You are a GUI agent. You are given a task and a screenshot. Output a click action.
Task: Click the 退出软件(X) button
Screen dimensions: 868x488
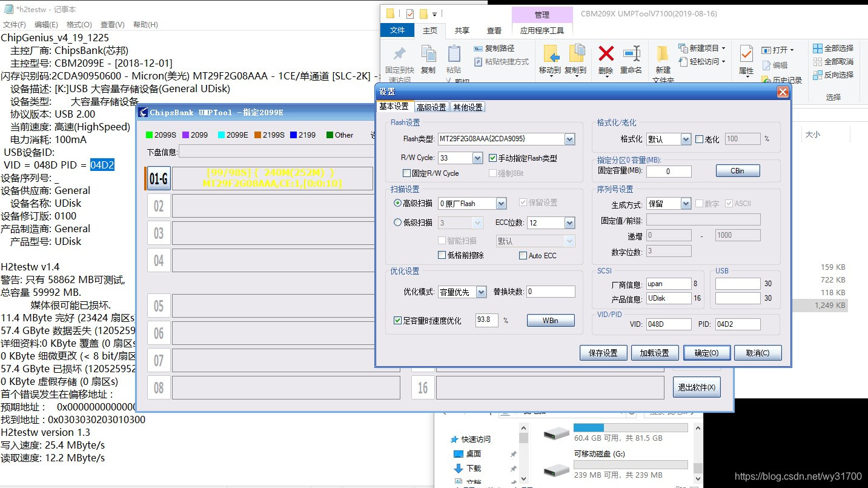pos(697,387)
